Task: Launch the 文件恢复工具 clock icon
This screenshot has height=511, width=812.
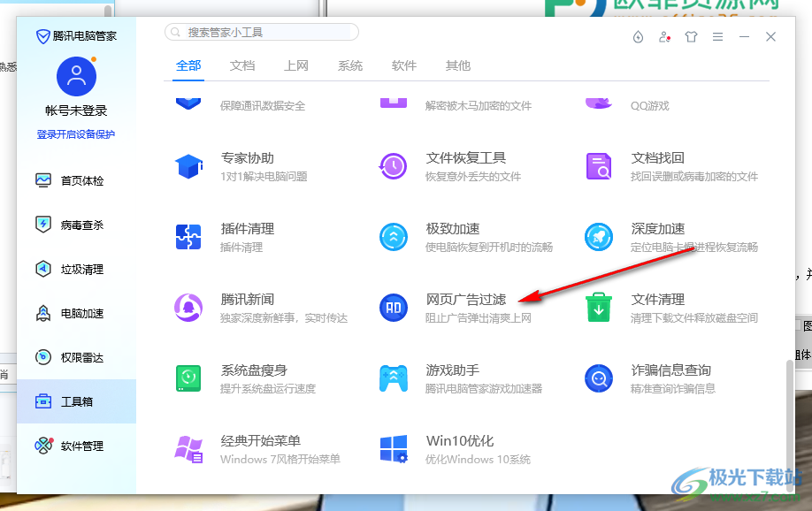Action: coord(393,166)
